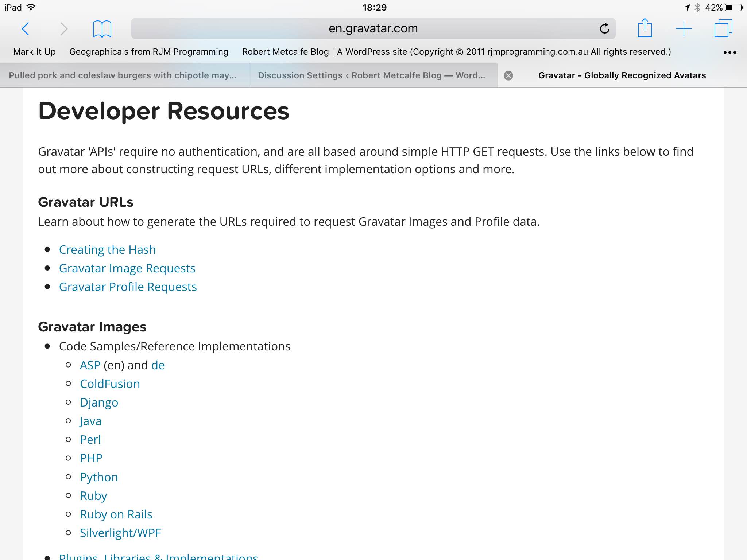Open the Creating the Hash link
The image size is (747, 560).
[108, 250]
